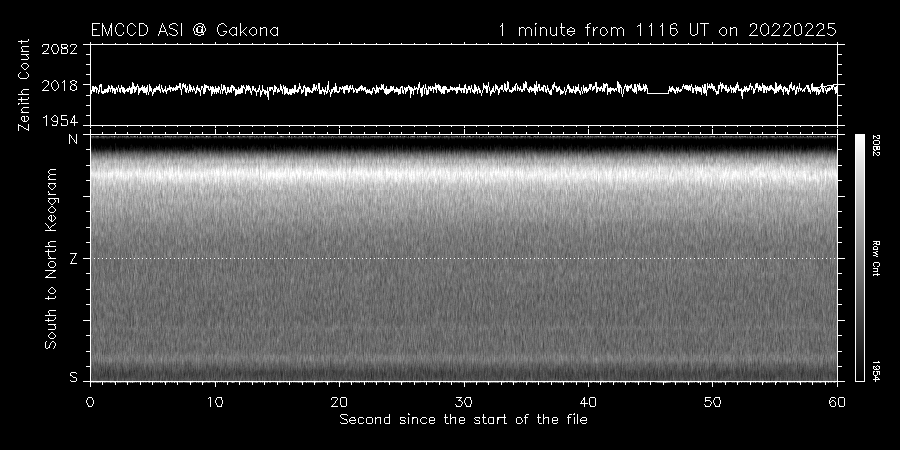The width and height of the screenshot is (900, 450).
Task: Click the flat data gap in zenith trace
Action: pyautogui.click(x=658, y=92)
